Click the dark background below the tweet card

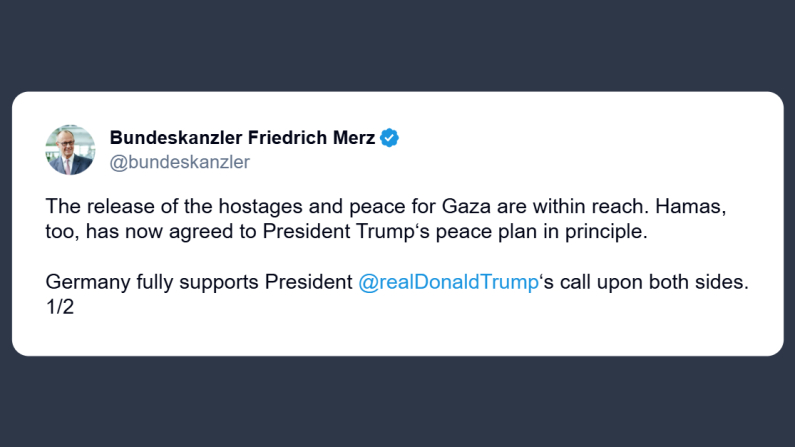tap(397, 402)
